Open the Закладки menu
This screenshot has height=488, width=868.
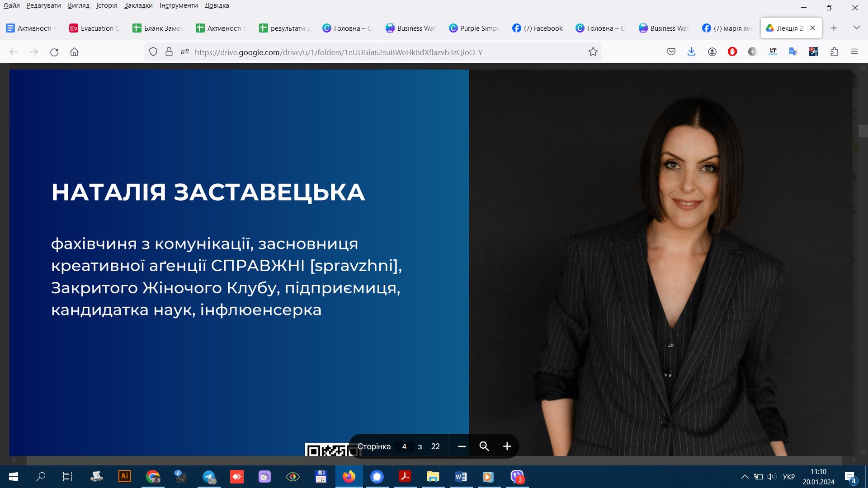pos(138,5)
